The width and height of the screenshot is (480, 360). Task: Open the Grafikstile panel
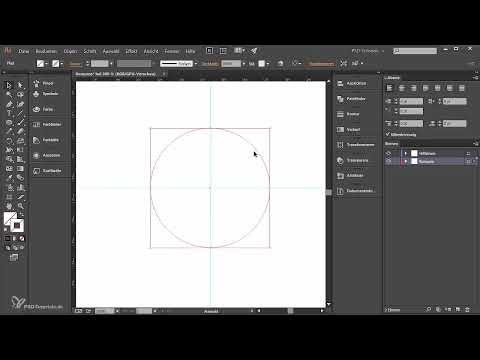(x=47, y=171)
